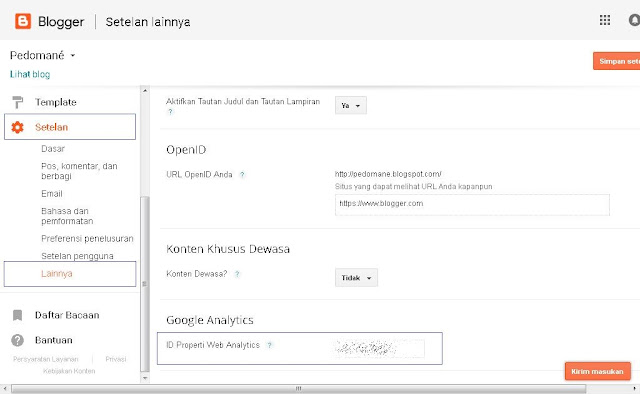Click the Analytics property ID field
The image size is (640, 394).
[380, 348]
